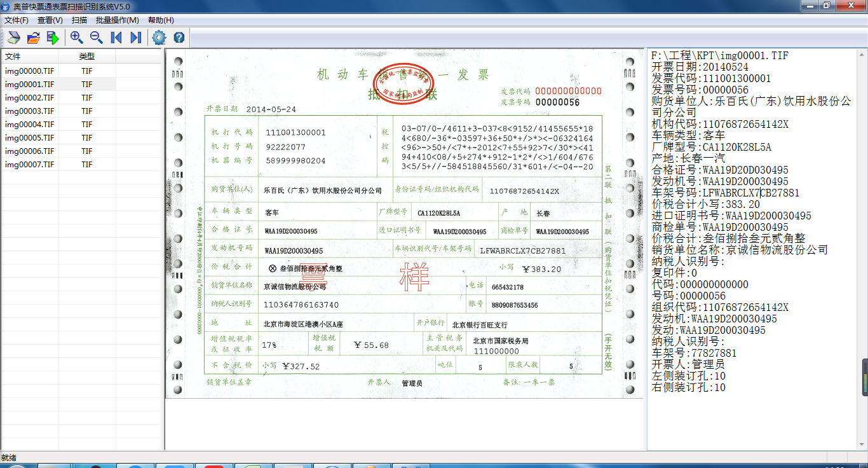Zoom out using the minus magnifier
The width and height of the screenshot is (868, 468).
coord(97,38)
